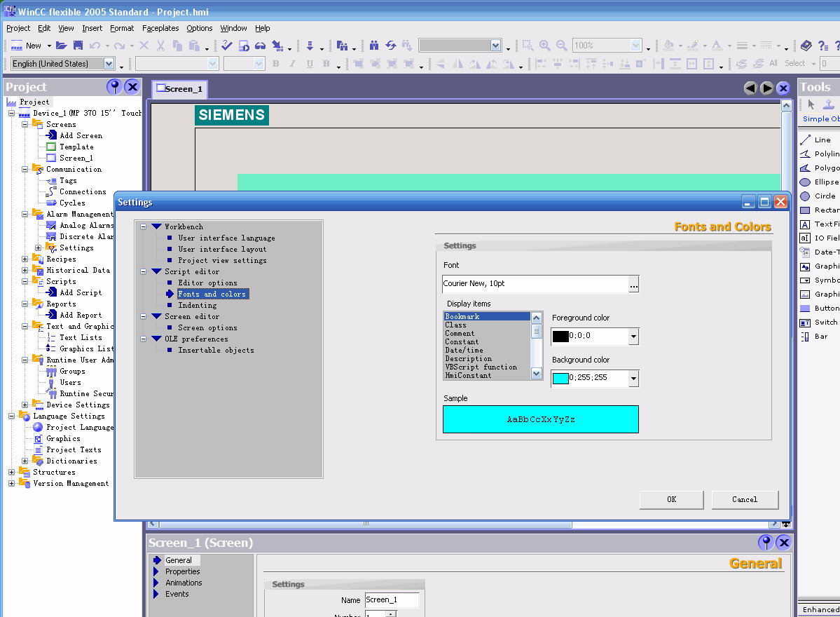Click the Font field showing Courier New
The image size is (840, 617).
(535, 283)
